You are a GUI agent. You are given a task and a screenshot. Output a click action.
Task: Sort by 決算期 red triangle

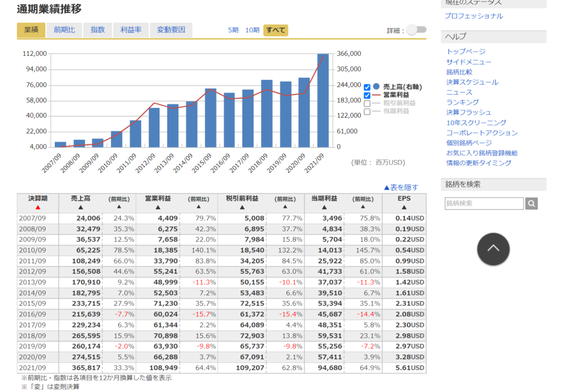pos(38,207)
